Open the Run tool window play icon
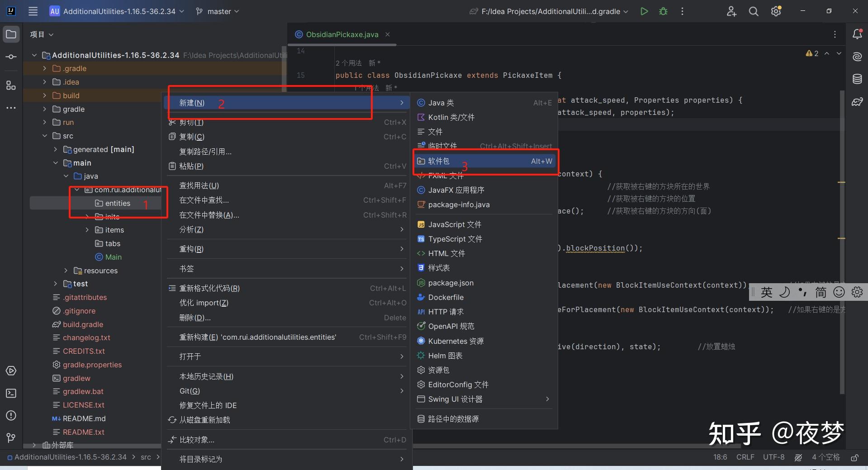868x470 pixels. 11,370
